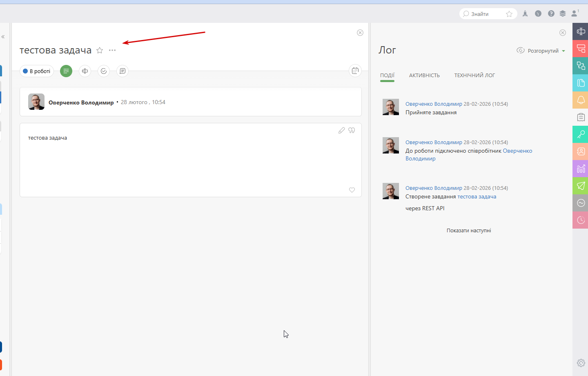The height and width of the screenshot is (376, 588).
Task: Open the 'Розгорнутий' view dropdown
Action: pos(541,51)
